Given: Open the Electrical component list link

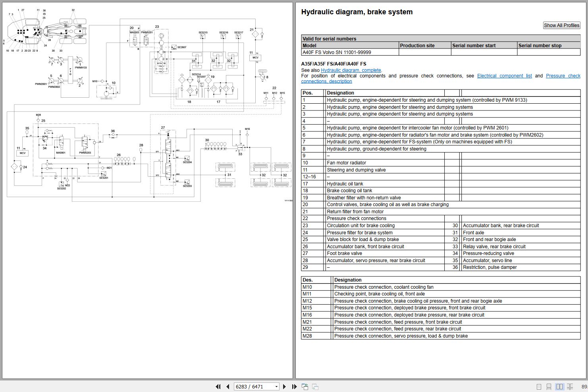Looking at the screenshot, I should (x=504, y=76).
